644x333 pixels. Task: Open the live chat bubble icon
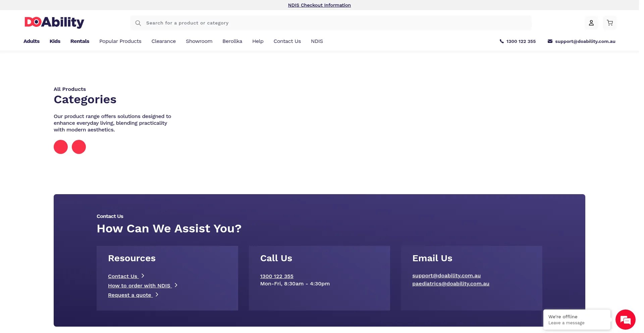pyautogui.click(x=625, y=320)
